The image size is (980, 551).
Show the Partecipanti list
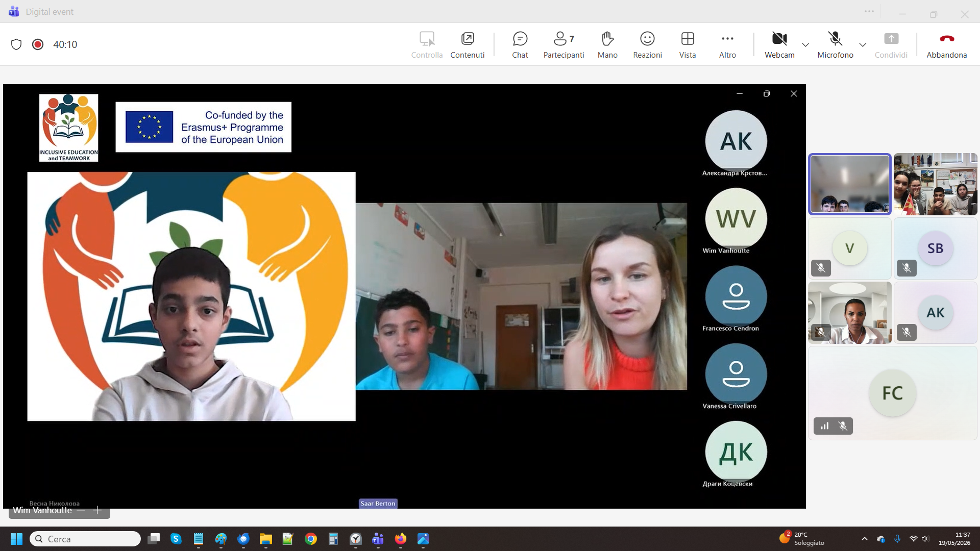click(563, 45)
